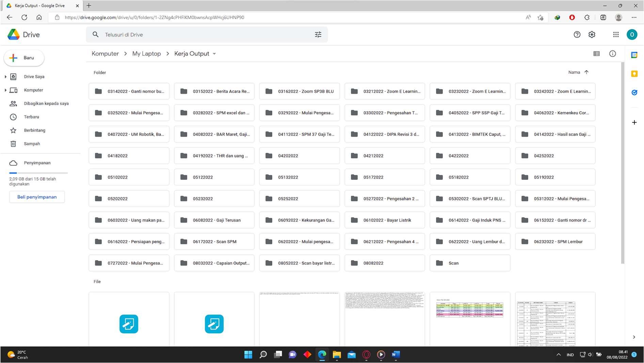644x363 pixels.
Task: Click the Baru new button
Action: [24, 58]
